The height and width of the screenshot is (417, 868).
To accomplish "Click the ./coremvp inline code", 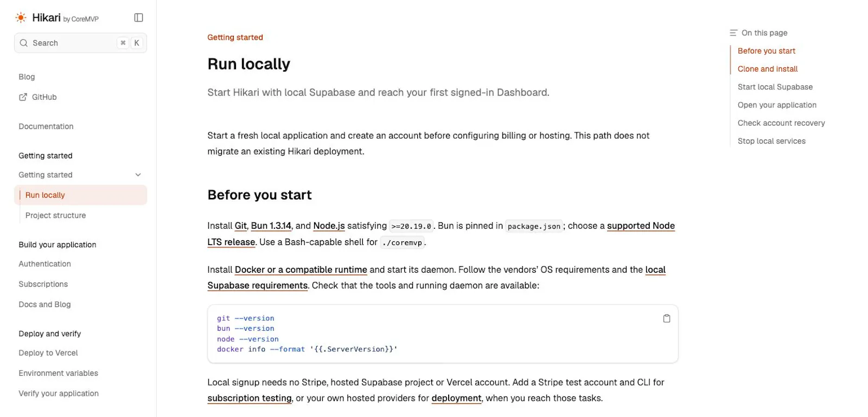I will point(402,242).
